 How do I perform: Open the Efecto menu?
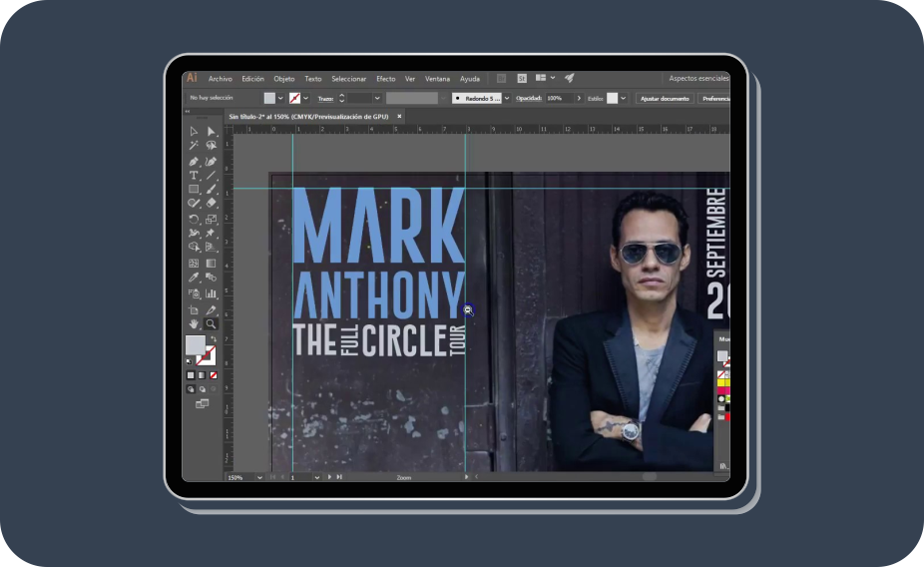[385, 79]
